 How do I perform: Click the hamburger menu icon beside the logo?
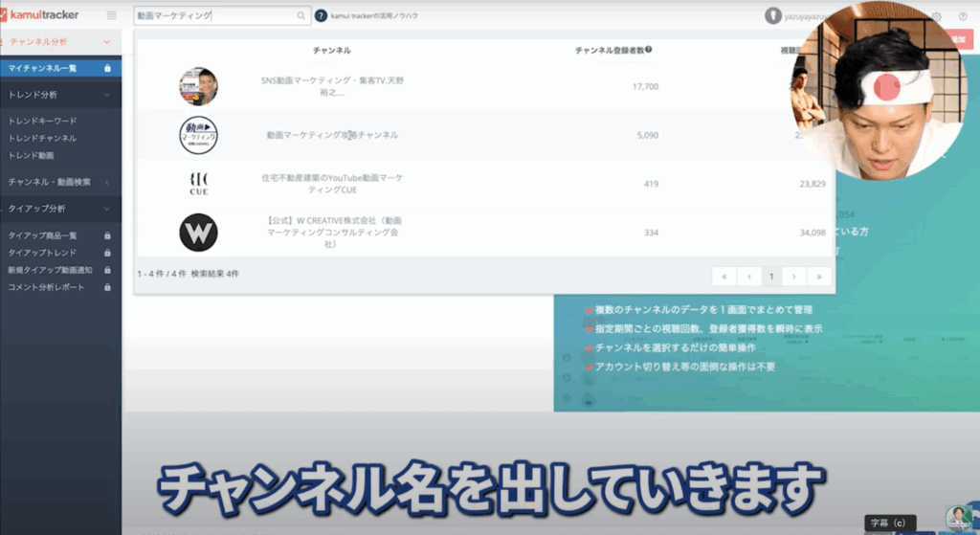point(112,15)
